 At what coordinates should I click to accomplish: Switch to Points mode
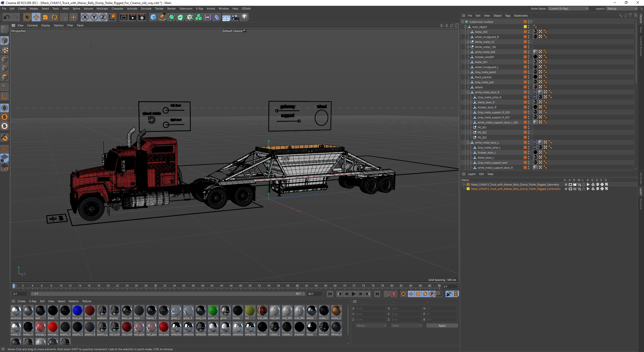click(5, 59)
